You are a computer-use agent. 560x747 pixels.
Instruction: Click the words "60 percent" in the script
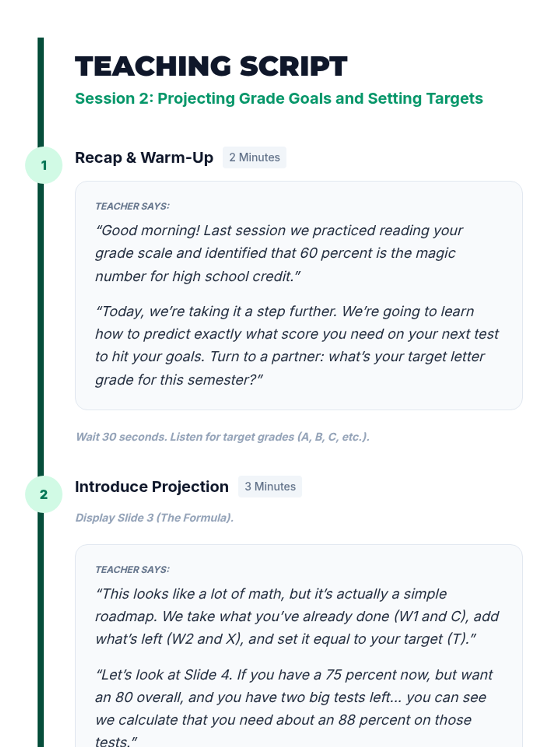coord(336,253)
